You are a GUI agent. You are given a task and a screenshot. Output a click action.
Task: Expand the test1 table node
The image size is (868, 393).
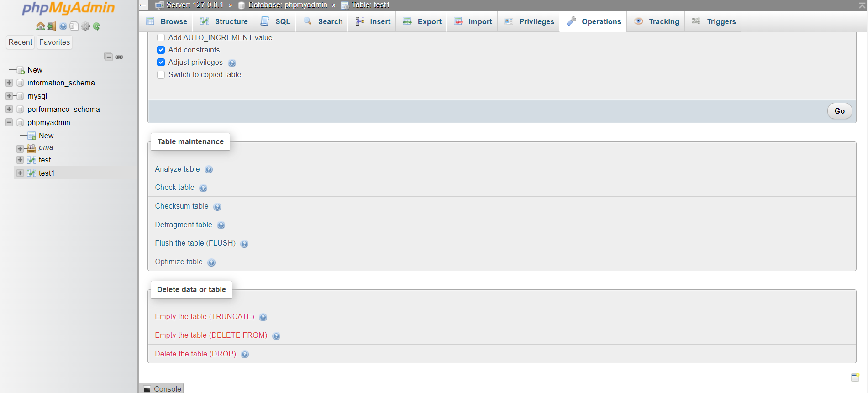(20, 173)
